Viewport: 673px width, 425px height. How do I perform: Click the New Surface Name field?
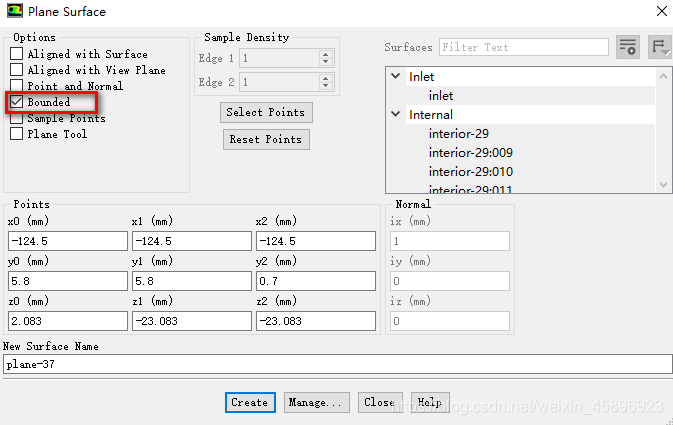[336, 364]
